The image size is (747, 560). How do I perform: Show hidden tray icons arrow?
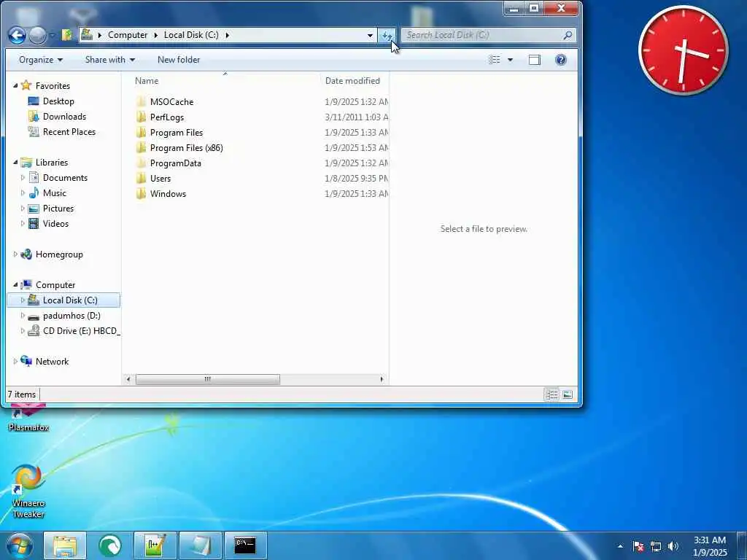click(x=620, y=546)
